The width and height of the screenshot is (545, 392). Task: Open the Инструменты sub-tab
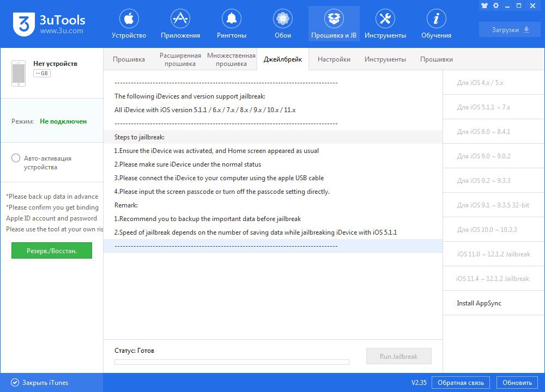385,59
